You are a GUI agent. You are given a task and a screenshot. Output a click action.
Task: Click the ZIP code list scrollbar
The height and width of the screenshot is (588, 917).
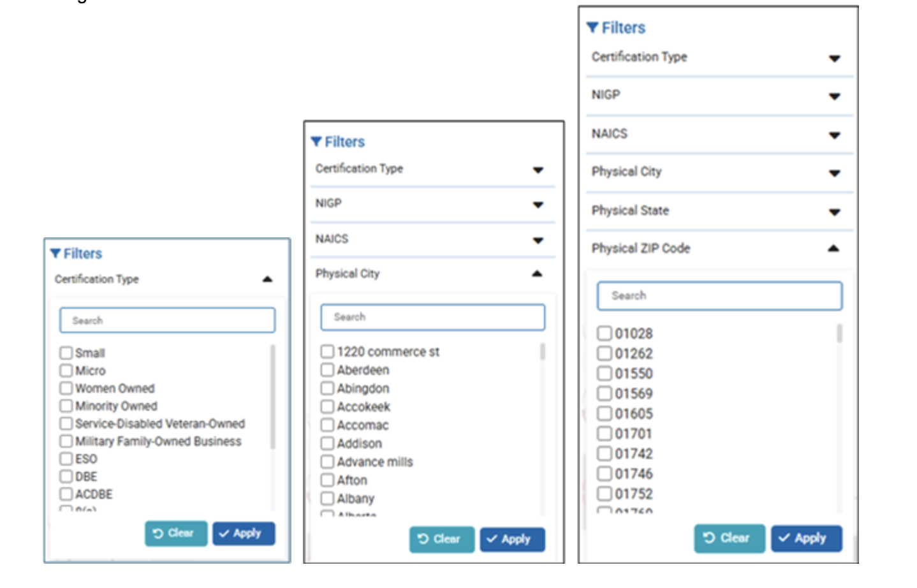tap(839, 333)
